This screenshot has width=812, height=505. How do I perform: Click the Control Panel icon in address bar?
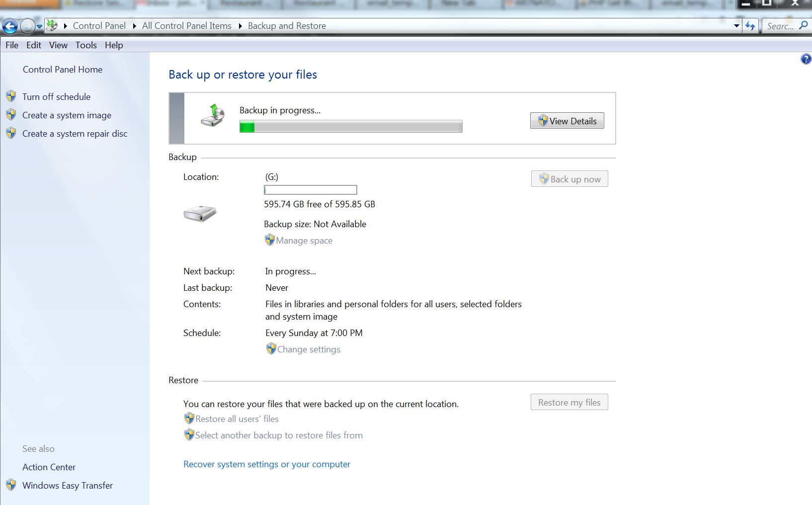(x=52, y=25)
